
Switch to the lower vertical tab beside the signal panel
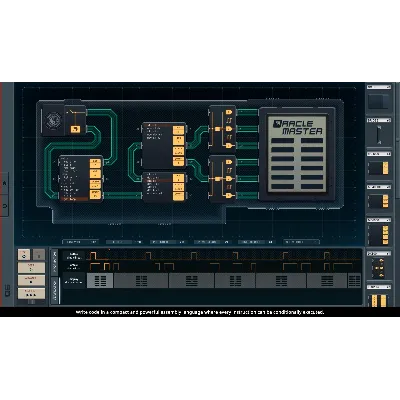point(55,290)
